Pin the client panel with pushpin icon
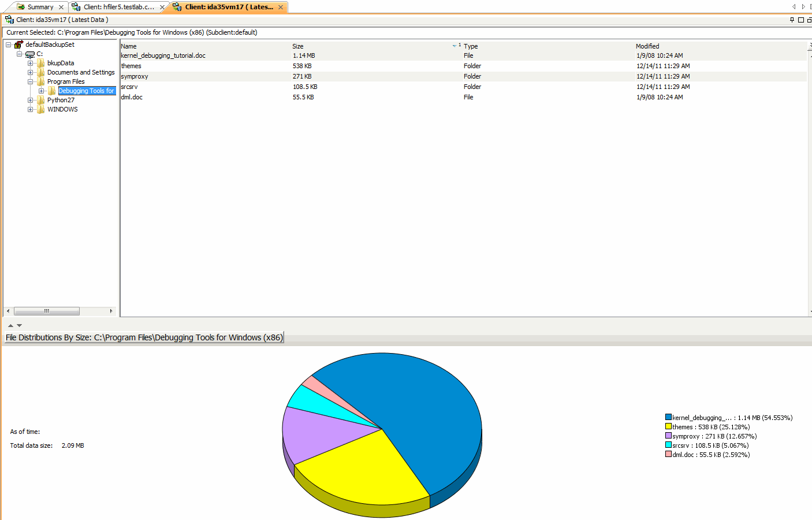 coord(792,20)
